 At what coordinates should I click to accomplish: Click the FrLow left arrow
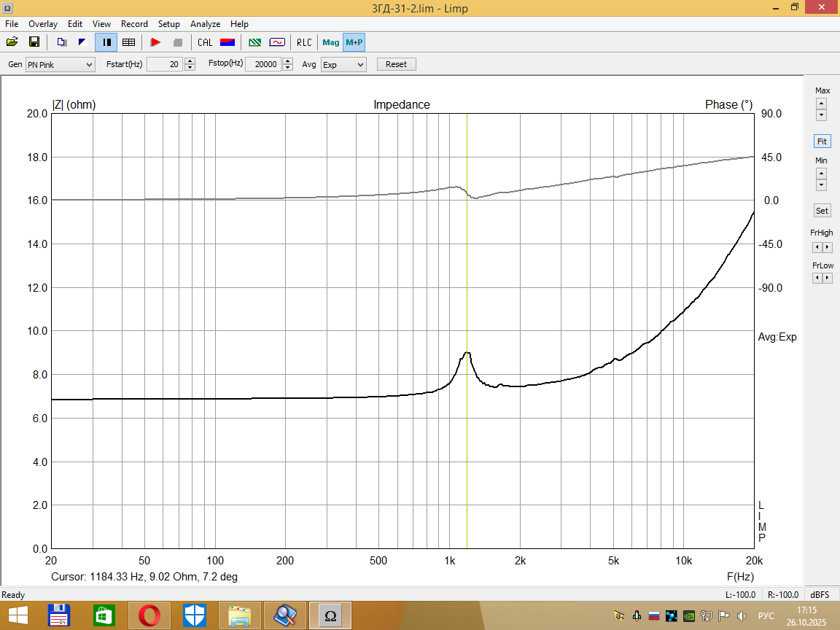pyautogui.click(x=817, y=278)
